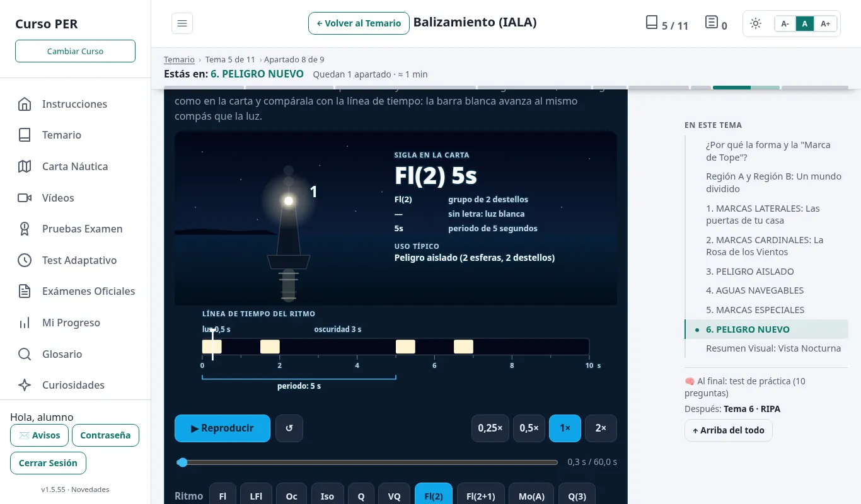
Task: Jump to 3. PELIGRO AISLADO section
Action: pos(750,272)
